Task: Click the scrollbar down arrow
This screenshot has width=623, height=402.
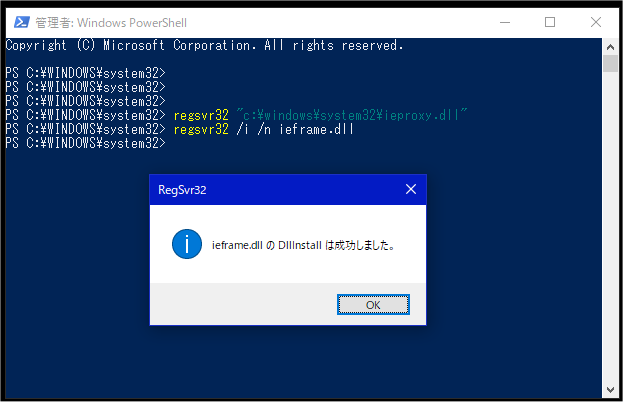Action: tap(610, 390)
